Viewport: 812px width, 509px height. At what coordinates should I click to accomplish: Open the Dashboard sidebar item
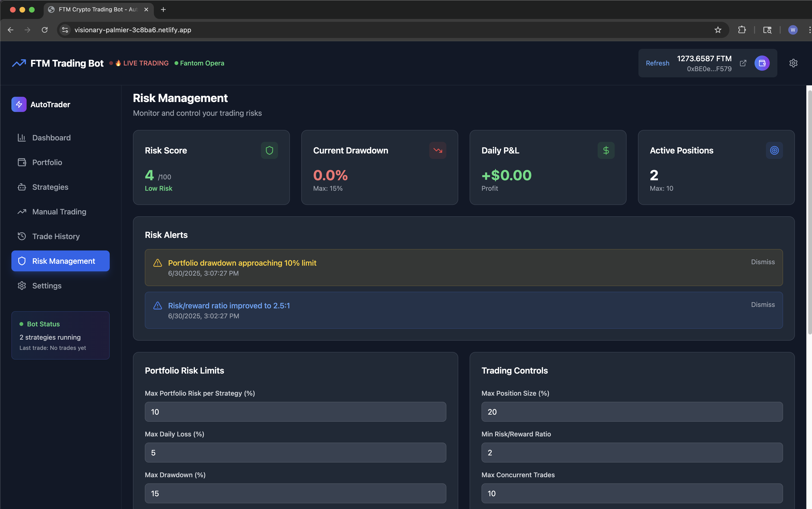click(51, 138)
